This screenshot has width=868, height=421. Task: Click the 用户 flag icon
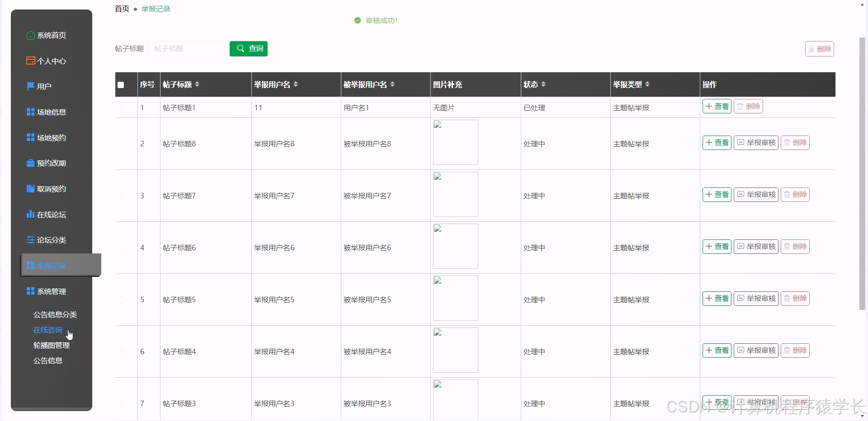coord(30,86)
